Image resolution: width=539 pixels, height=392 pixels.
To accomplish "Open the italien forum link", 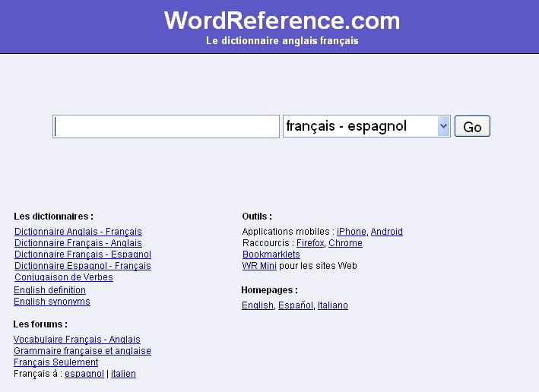I will click(x=123, y=374).
